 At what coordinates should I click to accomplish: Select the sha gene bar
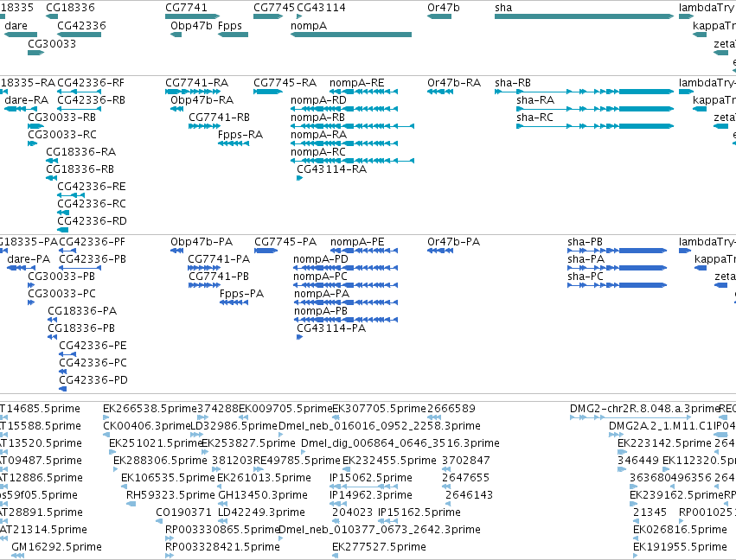[x=584, y=16]
